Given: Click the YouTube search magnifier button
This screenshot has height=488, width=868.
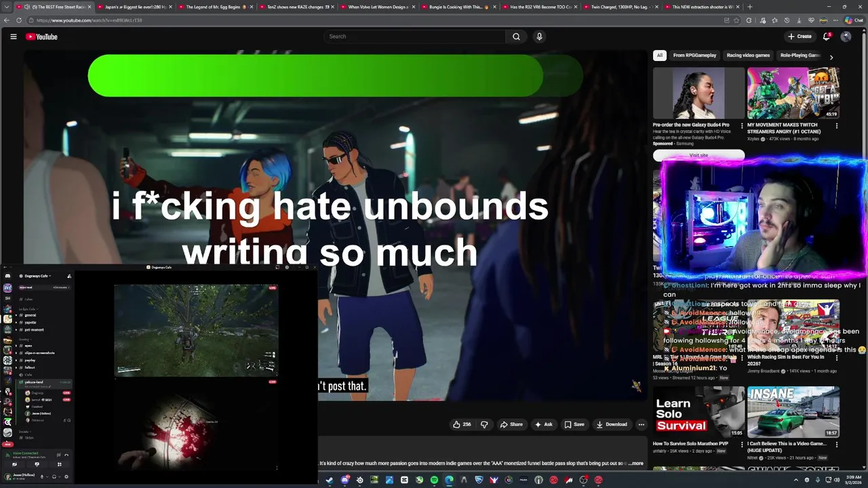Looking at the screenshot, I should [516, 37].
